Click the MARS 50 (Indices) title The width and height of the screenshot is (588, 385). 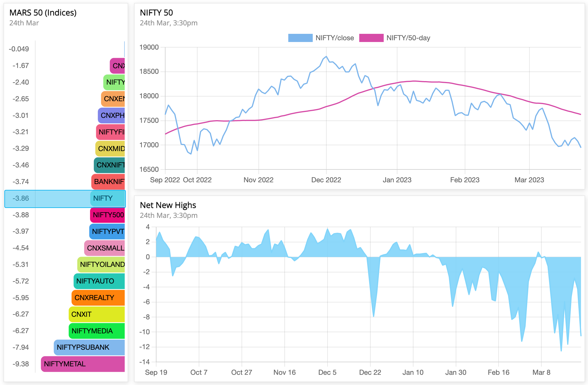pos(43,13)
